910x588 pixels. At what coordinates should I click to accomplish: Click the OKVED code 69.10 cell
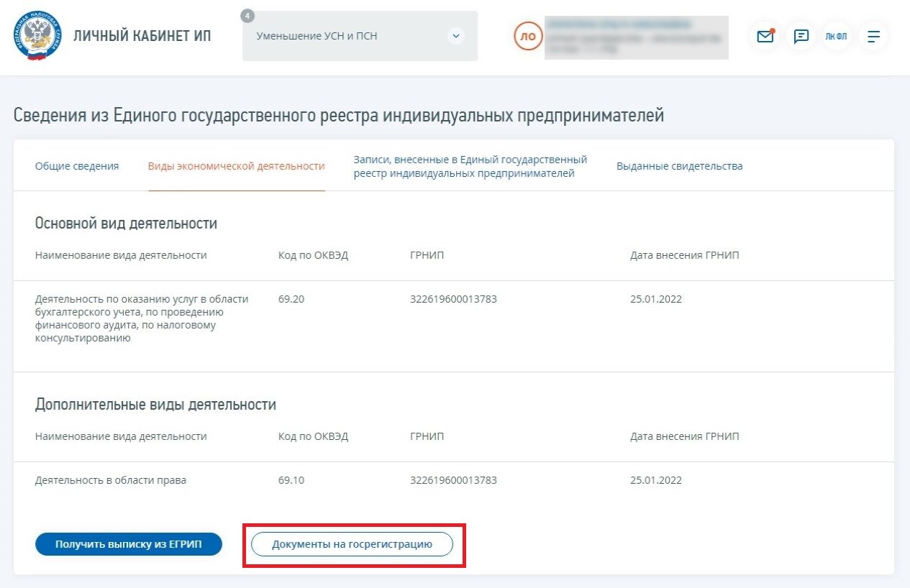coord(291,480)
